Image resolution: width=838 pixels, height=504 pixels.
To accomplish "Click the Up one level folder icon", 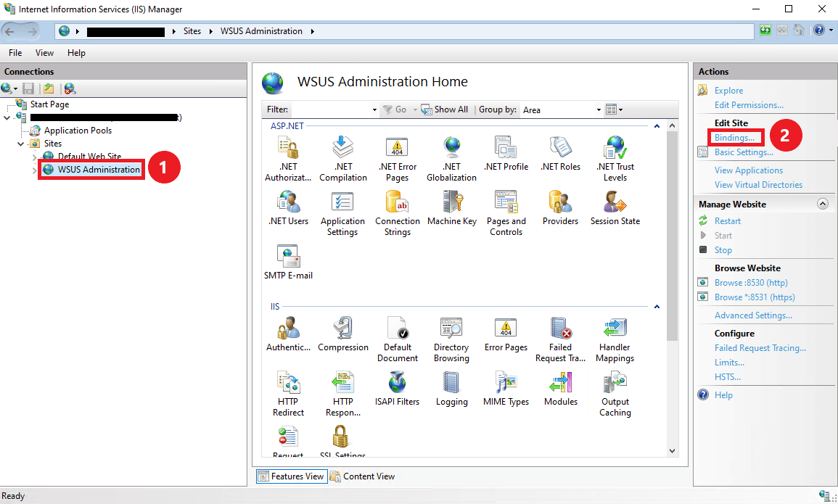I will coord(49,88).
